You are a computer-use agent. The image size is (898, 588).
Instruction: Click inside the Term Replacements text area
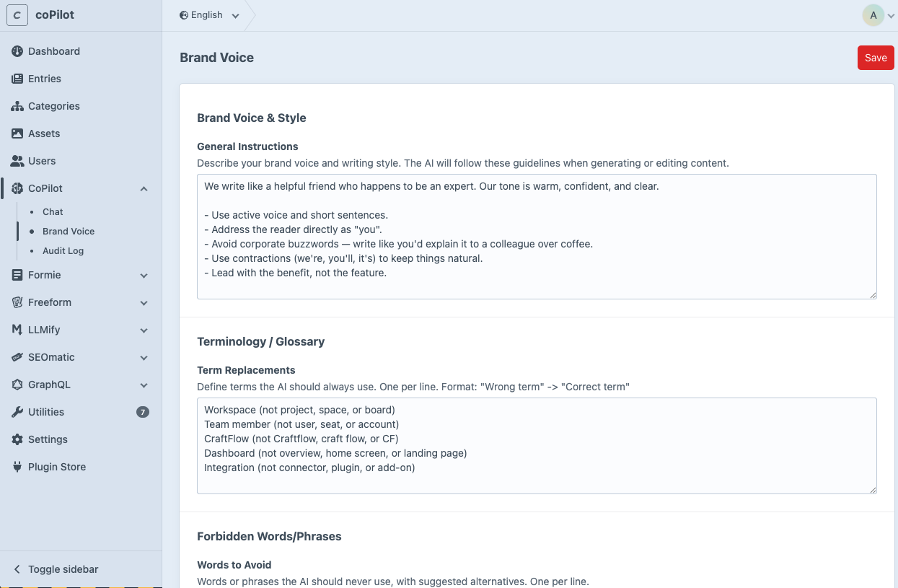tap(537, 444)
